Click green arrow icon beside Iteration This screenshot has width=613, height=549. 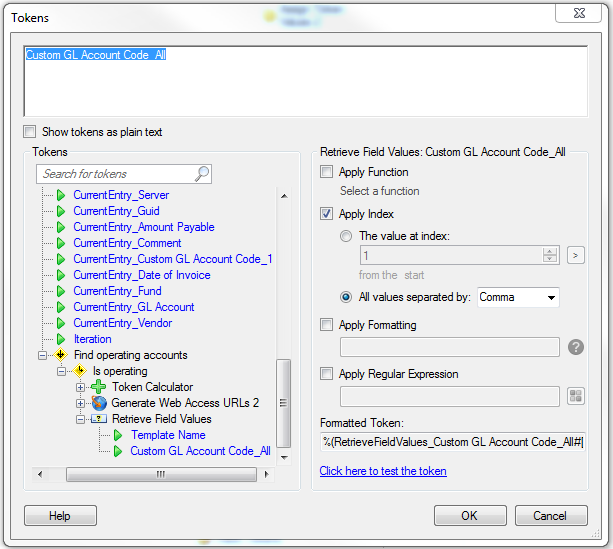pos(61,339)
